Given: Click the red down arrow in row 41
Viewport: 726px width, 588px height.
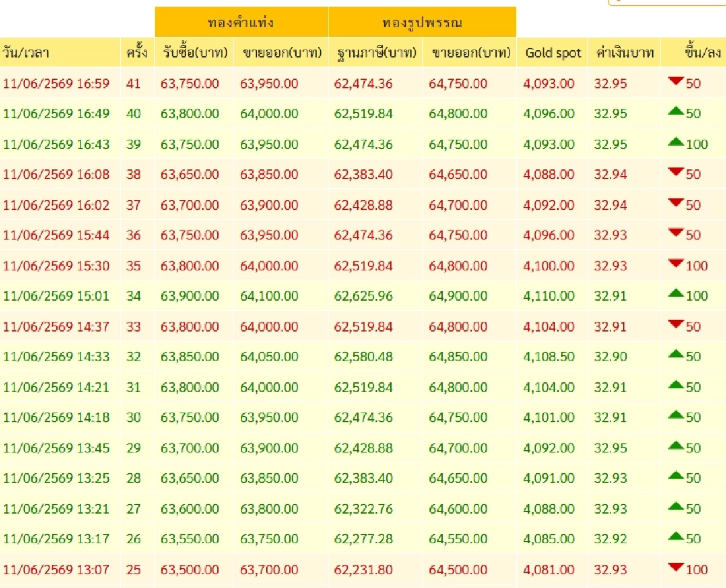Looking at the screenshot, I should (x=676, y=81).
